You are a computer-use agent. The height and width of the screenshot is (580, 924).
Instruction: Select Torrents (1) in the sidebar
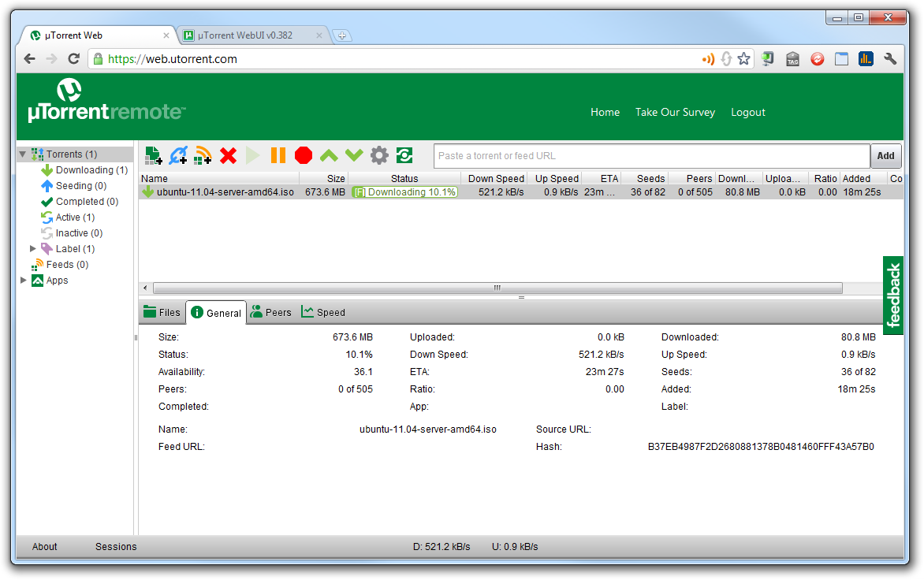(64, 154)
